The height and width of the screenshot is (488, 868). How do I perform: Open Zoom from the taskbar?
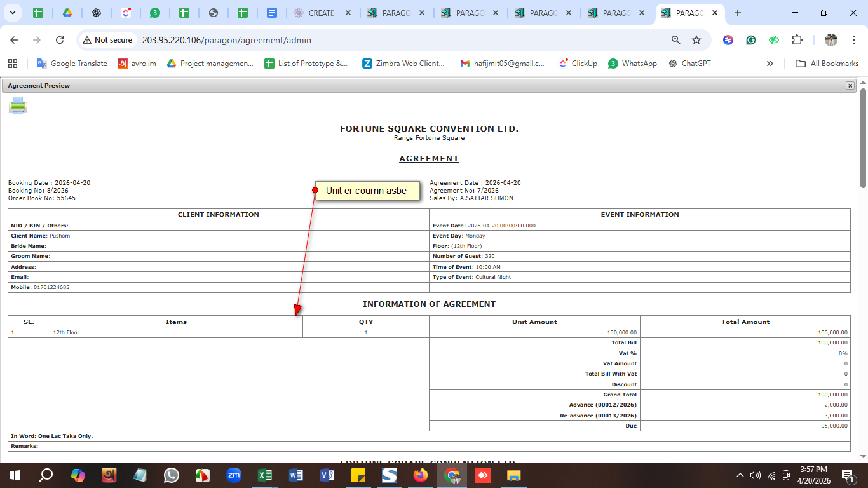[234, 475]
